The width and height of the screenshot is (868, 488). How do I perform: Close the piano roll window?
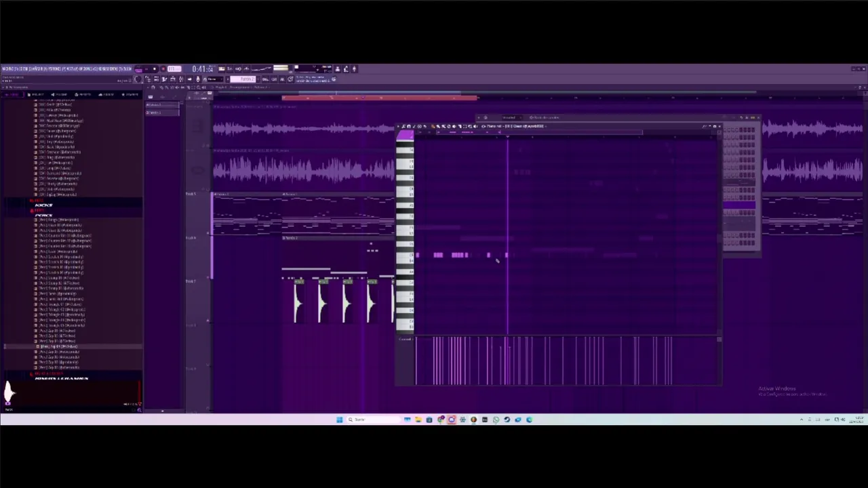(719, 126)
